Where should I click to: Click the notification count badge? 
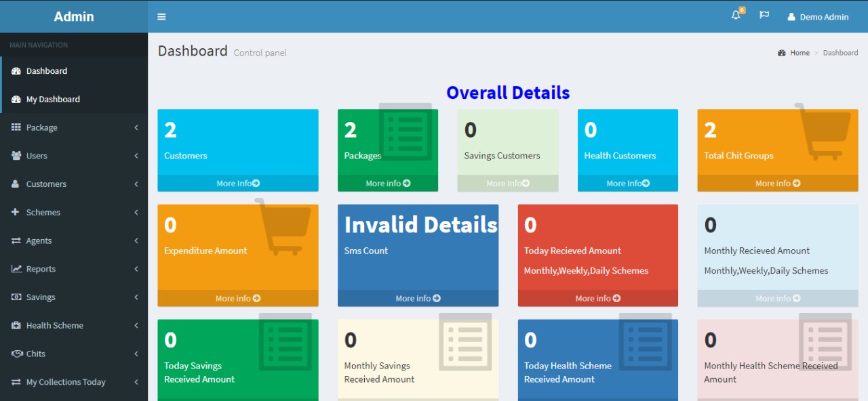(741, 9)
